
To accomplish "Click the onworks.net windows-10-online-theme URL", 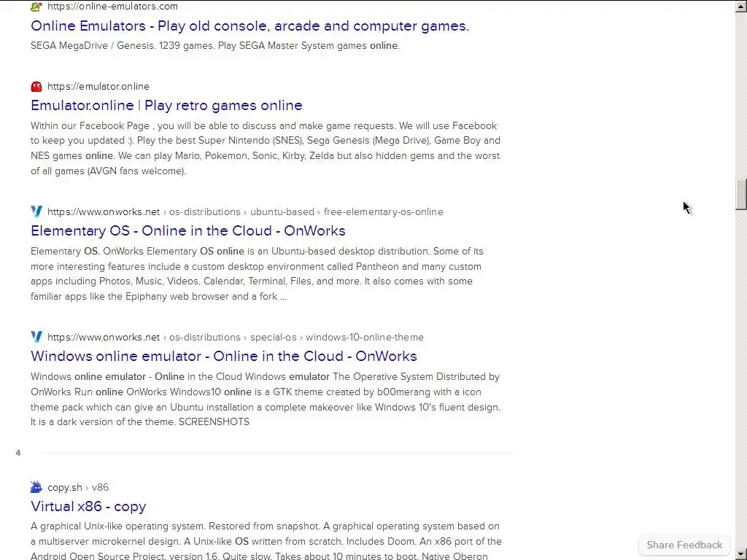I will [236, 337].
